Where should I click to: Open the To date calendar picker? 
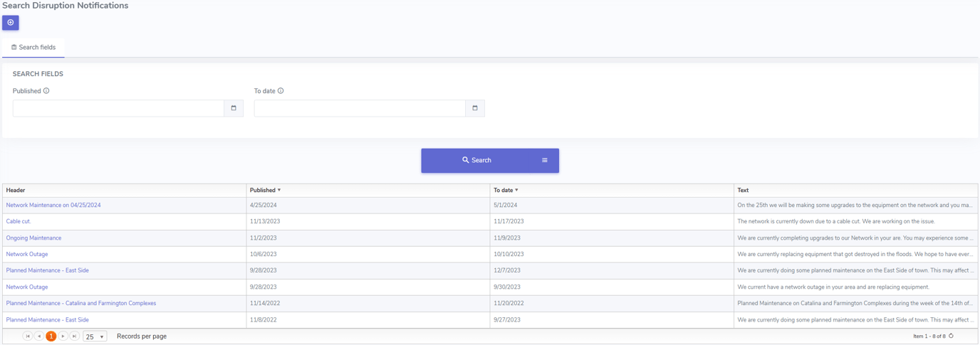[475, 108]
